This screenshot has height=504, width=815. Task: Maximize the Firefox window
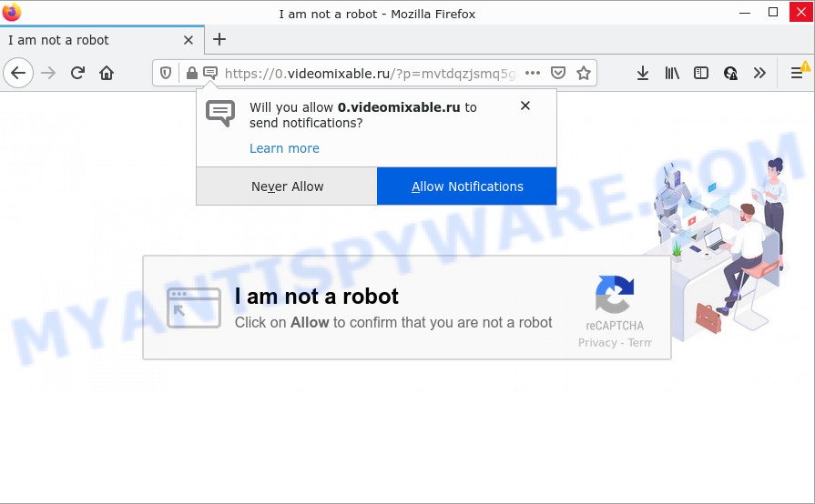click(773, 13)
